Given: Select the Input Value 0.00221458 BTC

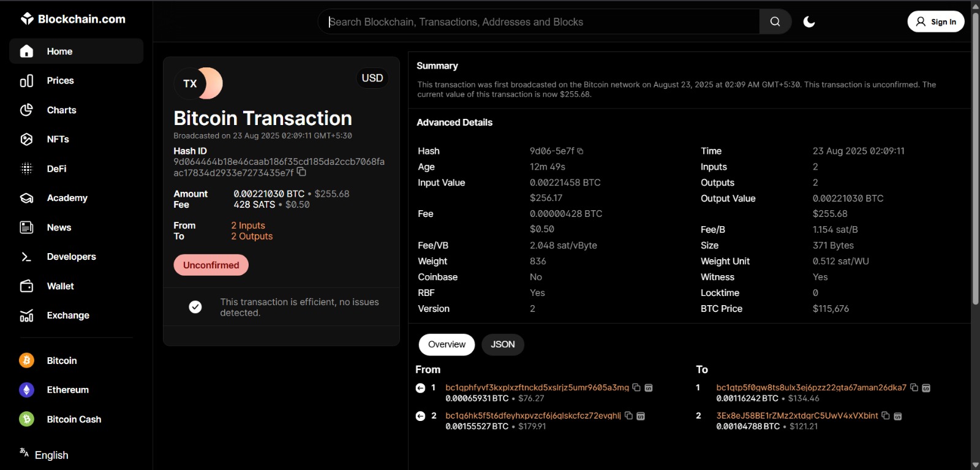Looking at the screenshot, I should tap(565, 183).
